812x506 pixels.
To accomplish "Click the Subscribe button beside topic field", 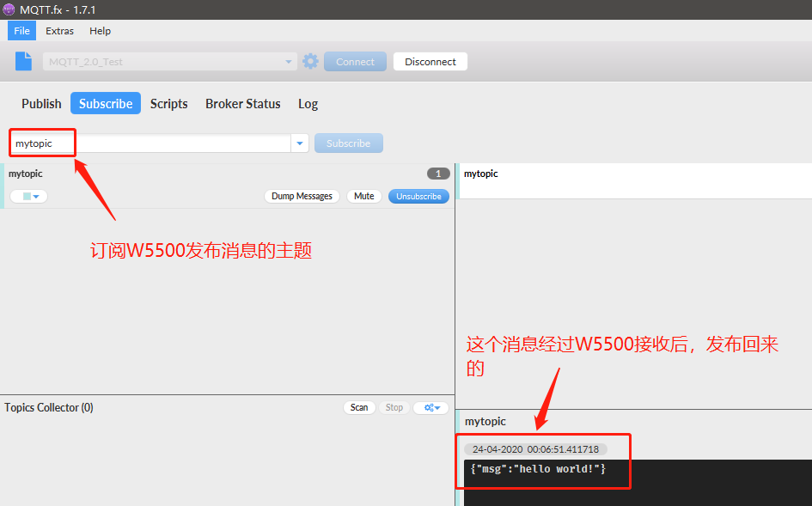I will [349, 143].
